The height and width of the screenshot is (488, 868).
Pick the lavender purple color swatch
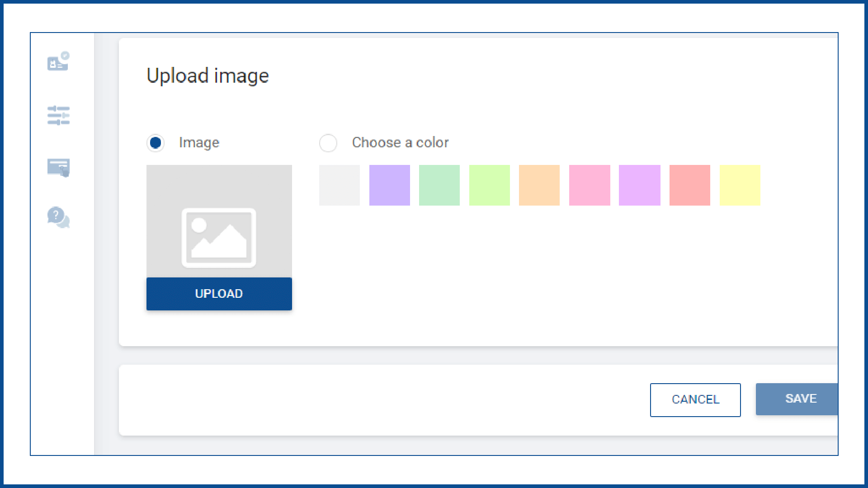click(390, 185)
